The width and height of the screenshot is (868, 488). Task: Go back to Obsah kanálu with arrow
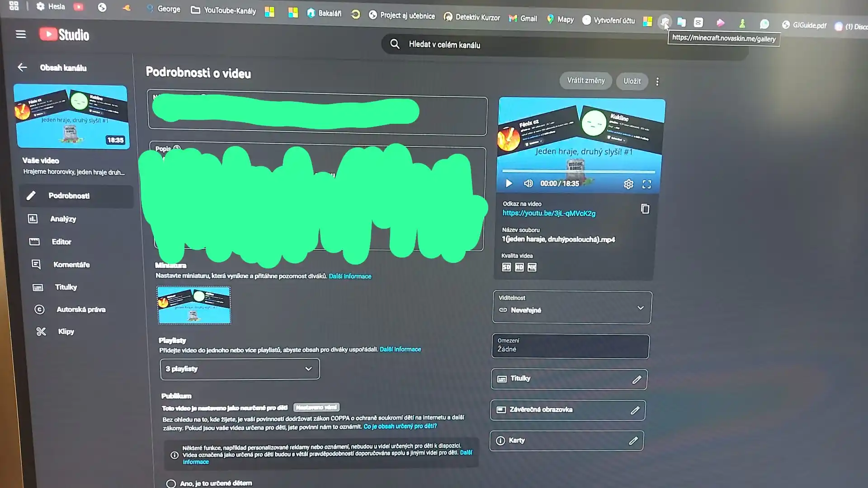[22, 67]
